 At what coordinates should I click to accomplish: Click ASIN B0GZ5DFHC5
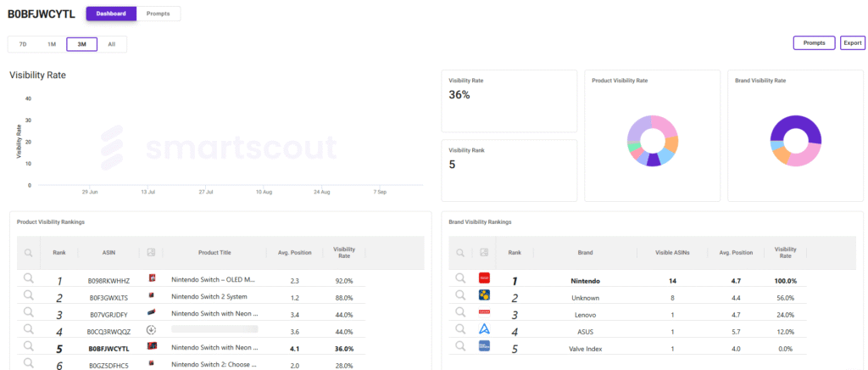click(x=108, y=366)
